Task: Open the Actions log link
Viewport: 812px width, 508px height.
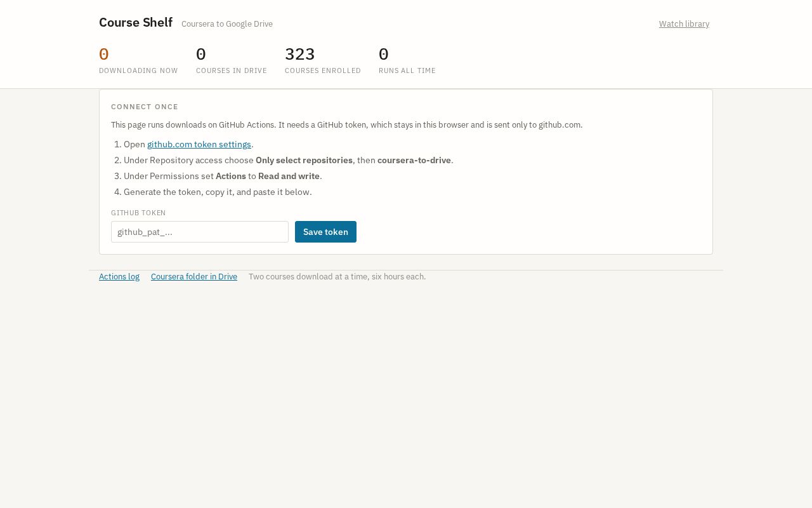Action: [119, 277]
